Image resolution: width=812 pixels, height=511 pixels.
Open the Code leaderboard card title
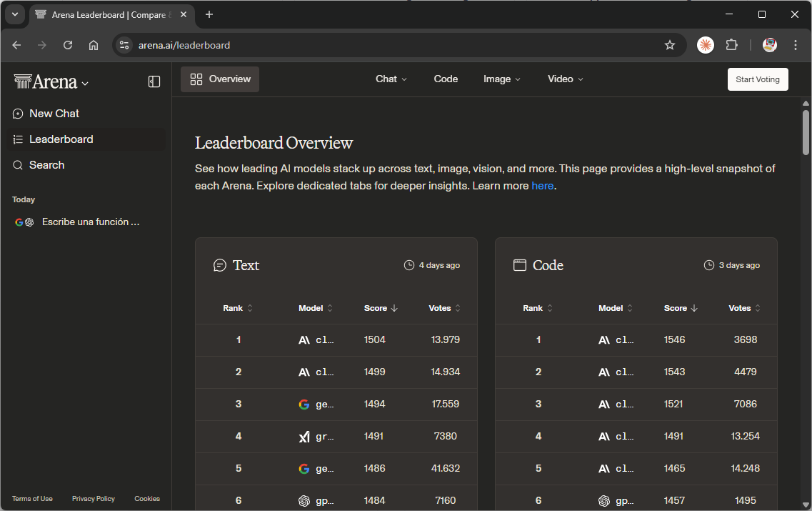[x=548, y=265]
